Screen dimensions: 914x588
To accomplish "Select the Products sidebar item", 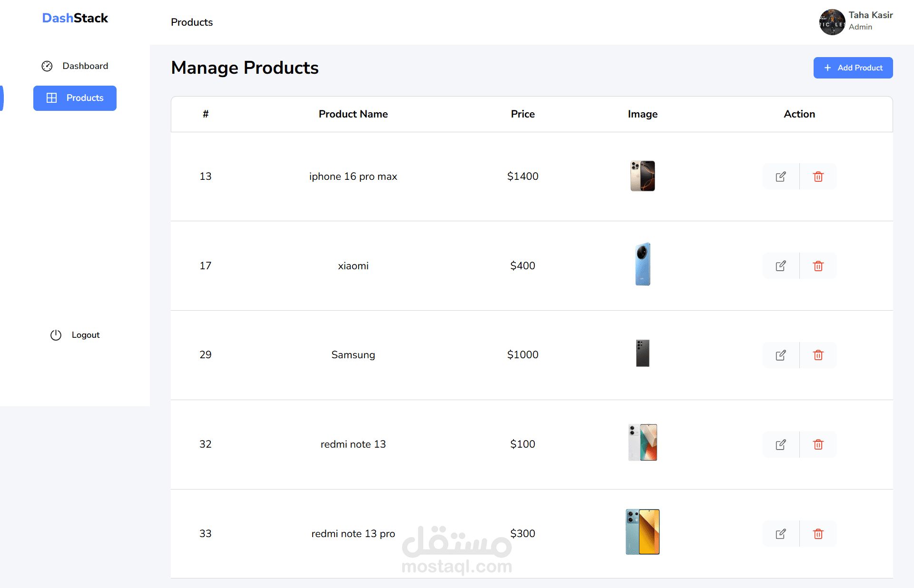I will (75, 98).
